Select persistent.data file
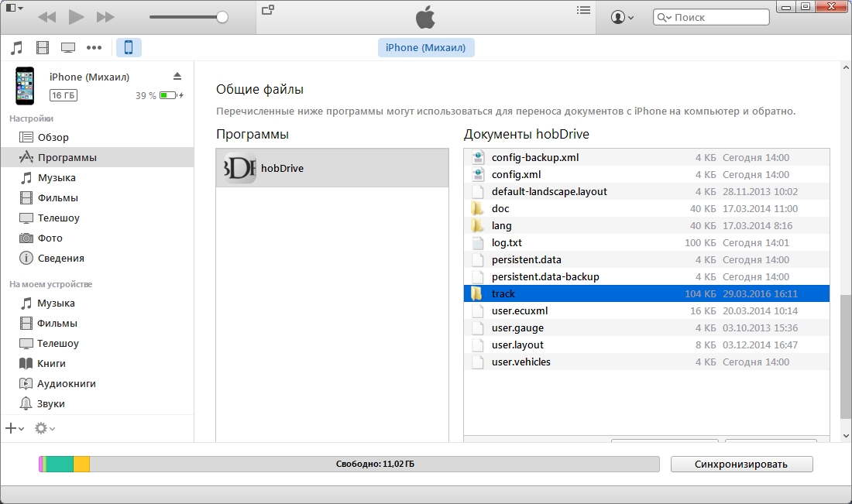This screenshot has width=852, height=504. pos(647,259)
